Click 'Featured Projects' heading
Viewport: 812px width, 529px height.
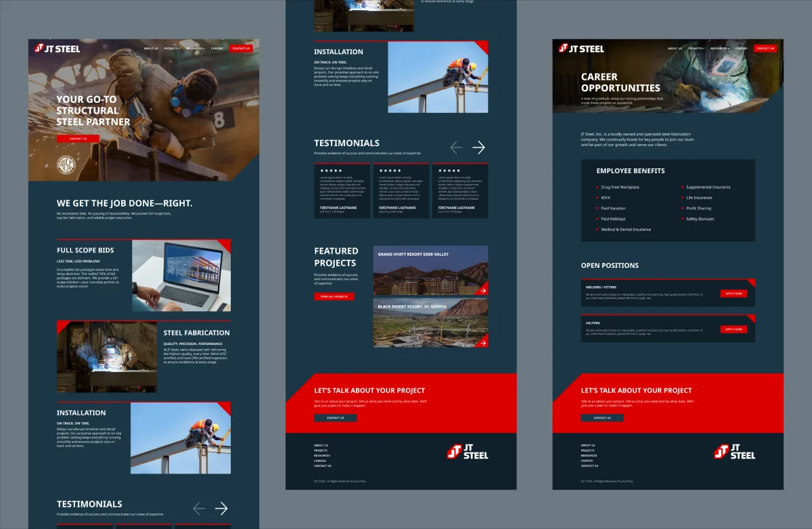click(336, 257)
